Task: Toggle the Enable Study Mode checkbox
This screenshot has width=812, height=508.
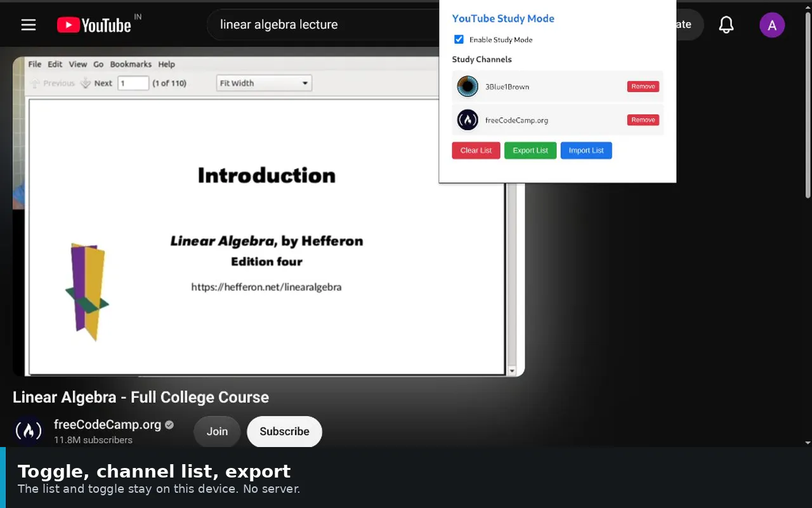Action: (x=459, y=39)
